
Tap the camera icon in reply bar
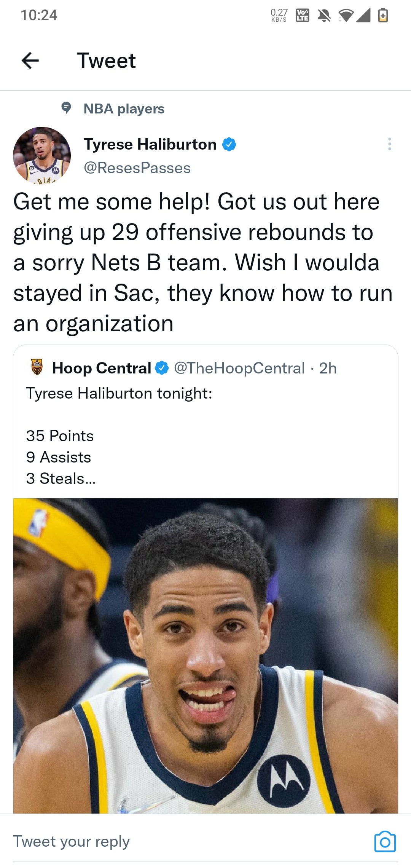[385, 841]
